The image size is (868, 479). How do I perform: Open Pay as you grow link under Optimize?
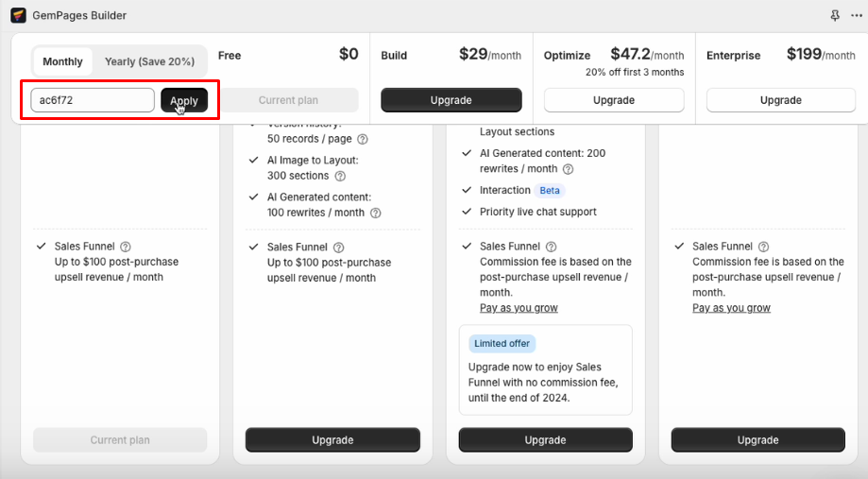point(519,308)
